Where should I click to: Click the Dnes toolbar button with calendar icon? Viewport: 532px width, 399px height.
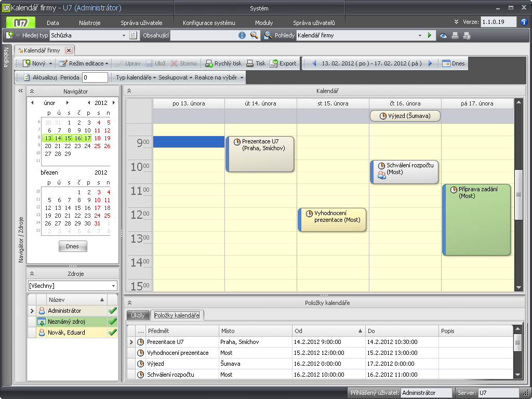[x=453, y=63]
